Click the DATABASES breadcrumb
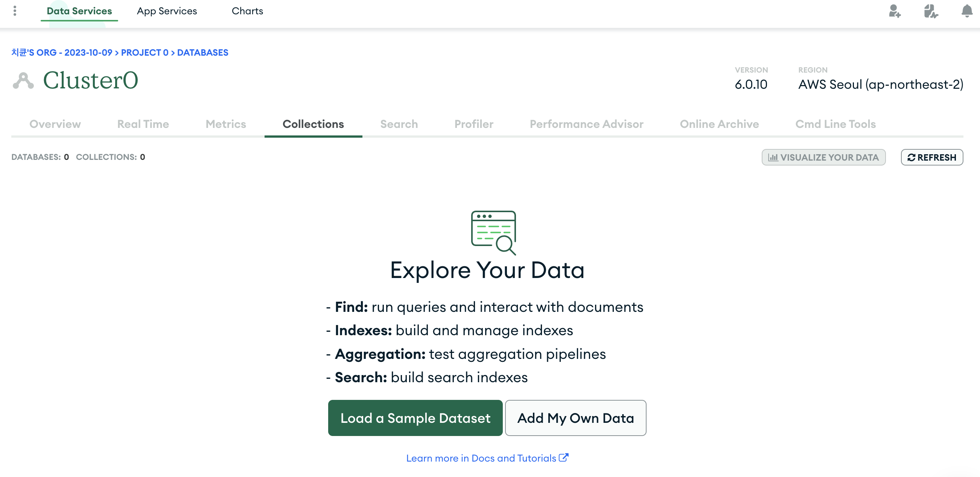Image resolution: width=980 pixels, height=477 pixels. tap(203, 53)
